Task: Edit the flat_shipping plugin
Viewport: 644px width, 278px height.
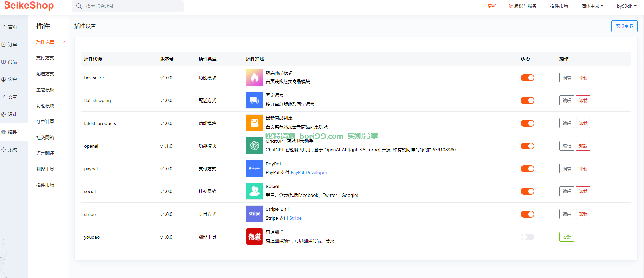Action: click(567, 100)
